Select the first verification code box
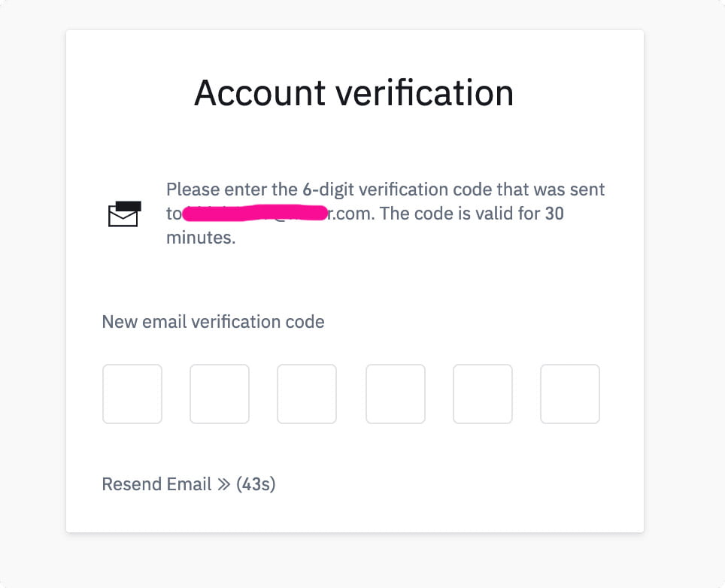The image size is (725, 588). pos(132,393)
